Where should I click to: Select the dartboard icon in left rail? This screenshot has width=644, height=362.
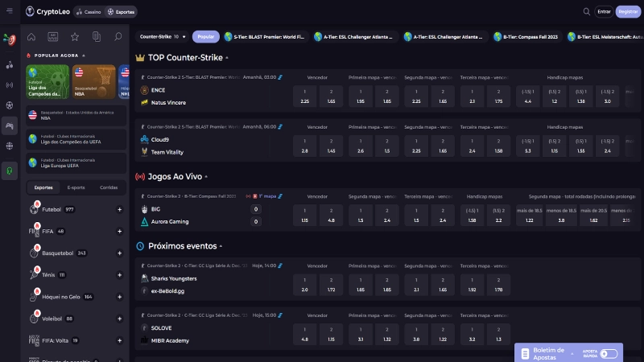coord(10,39)
